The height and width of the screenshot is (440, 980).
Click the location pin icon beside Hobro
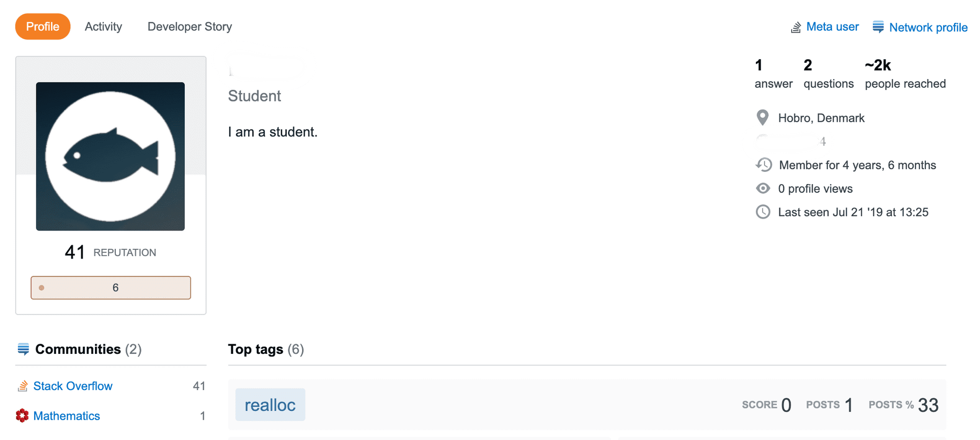tap(763, 118)
